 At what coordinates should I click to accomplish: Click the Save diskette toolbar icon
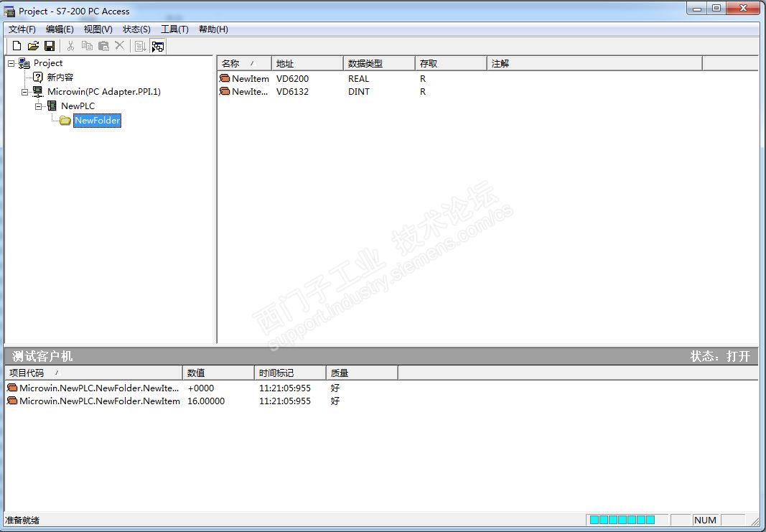(x=50, y=46)
